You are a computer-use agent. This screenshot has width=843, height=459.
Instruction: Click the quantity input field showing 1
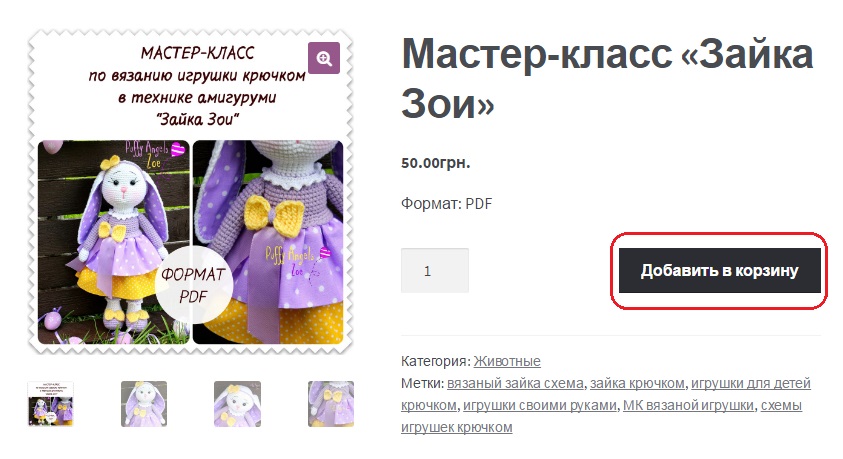pos(435,271)
